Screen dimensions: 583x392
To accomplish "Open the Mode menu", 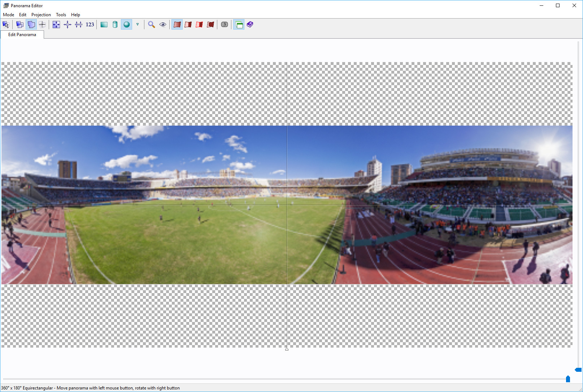I will pyautogui.click(x=8, y=15).
